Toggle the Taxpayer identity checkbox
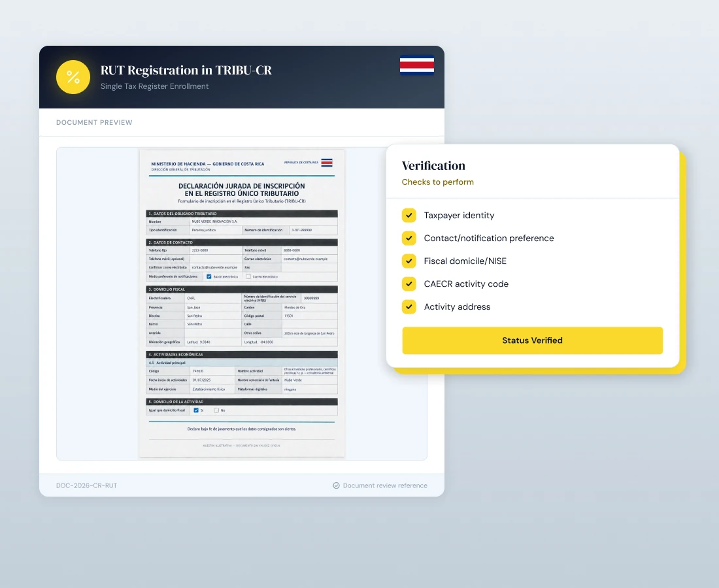The height and width of the screenshot is (588, 719). pyautogui.click(x=409, y=216)
